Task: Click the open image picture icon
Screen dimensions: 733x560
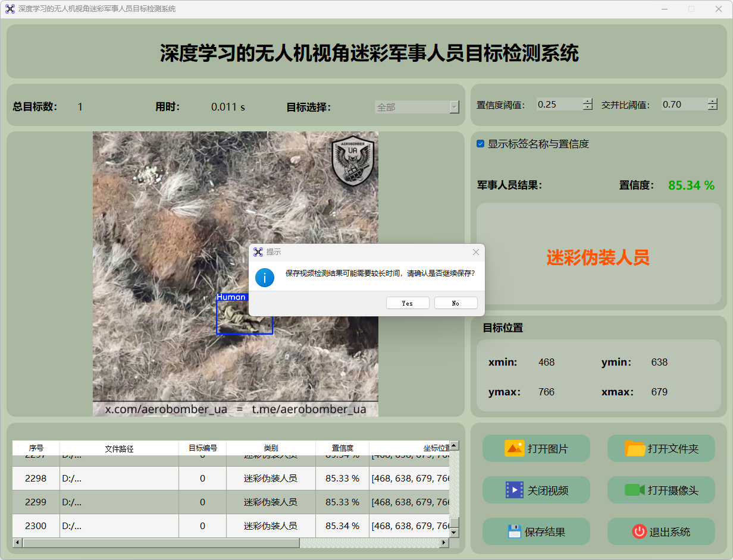Action: point(514,448)
